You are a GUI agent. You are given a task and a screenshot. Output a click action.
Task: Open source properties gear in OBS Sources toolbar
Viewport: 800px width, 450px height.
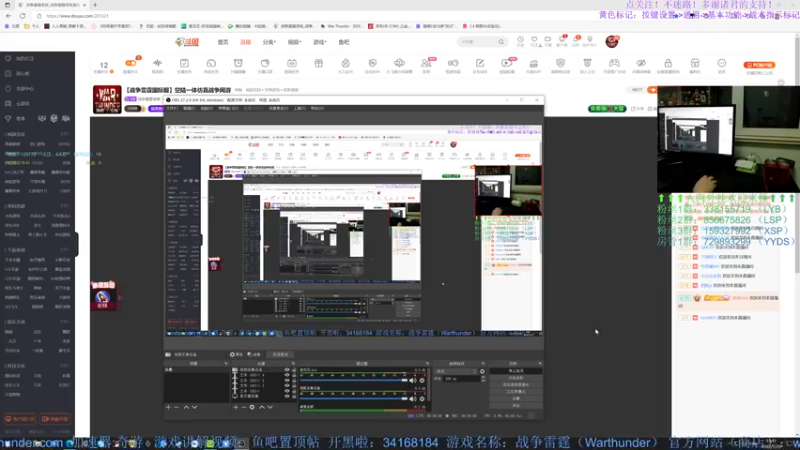(x=252, y=407)
